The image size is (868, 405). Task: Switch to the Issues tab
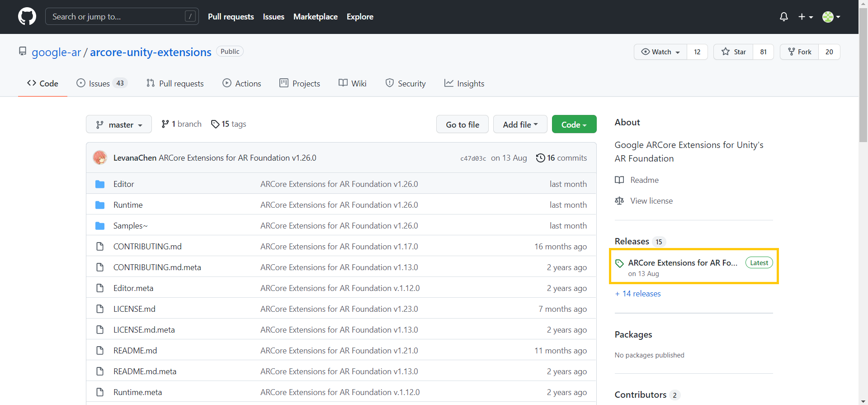102,83
